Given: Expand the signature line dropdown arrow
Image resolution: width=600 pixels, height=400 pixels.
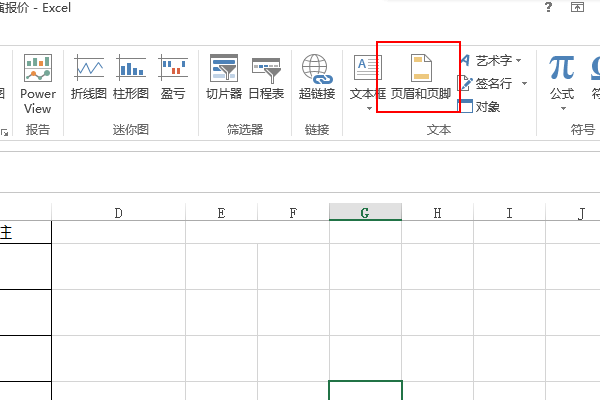Looking at the screenshot, I should [x=524, y=83].
